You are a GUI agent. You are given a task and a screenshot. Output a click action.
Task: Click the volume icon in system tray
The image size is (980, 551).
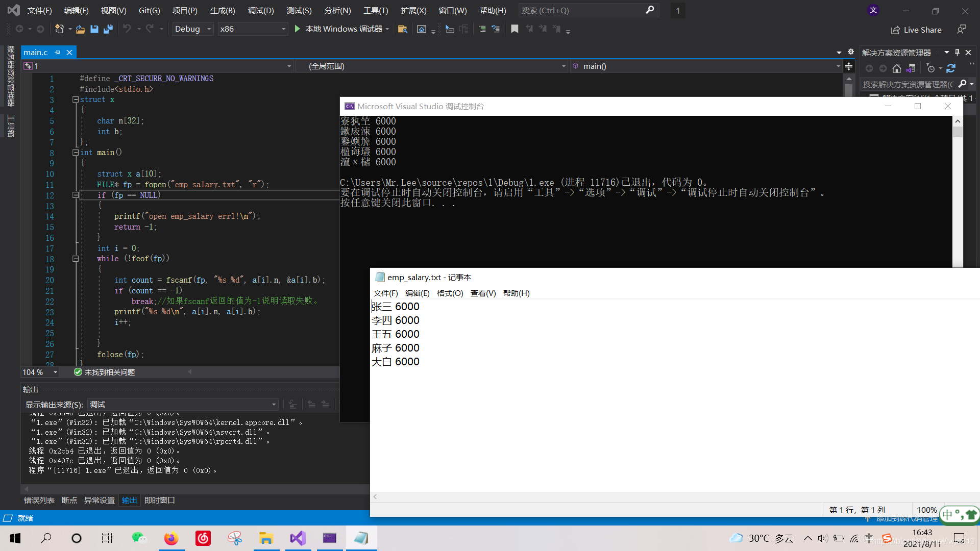[x=822, y=538]
